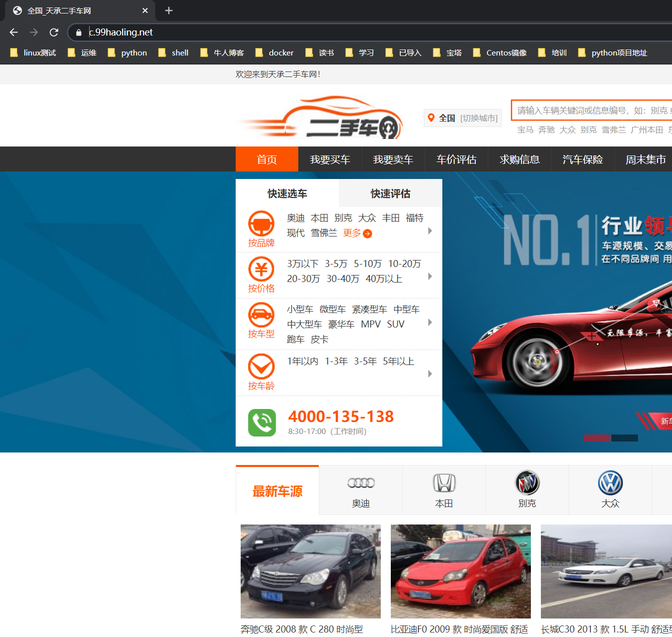
Task: Open the python项目地址 bookmark folder
Action: 612,52
